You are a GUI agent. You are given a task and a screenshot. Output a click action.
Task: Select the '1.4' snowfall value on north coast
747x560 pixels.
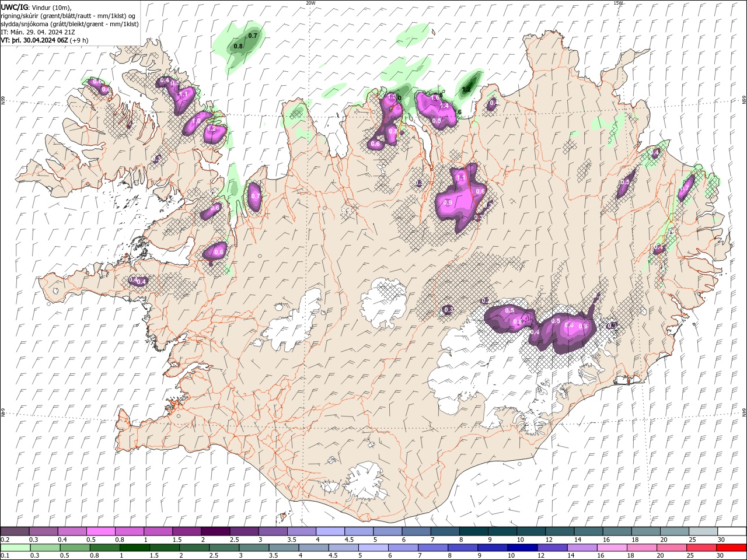click(444, 106)
